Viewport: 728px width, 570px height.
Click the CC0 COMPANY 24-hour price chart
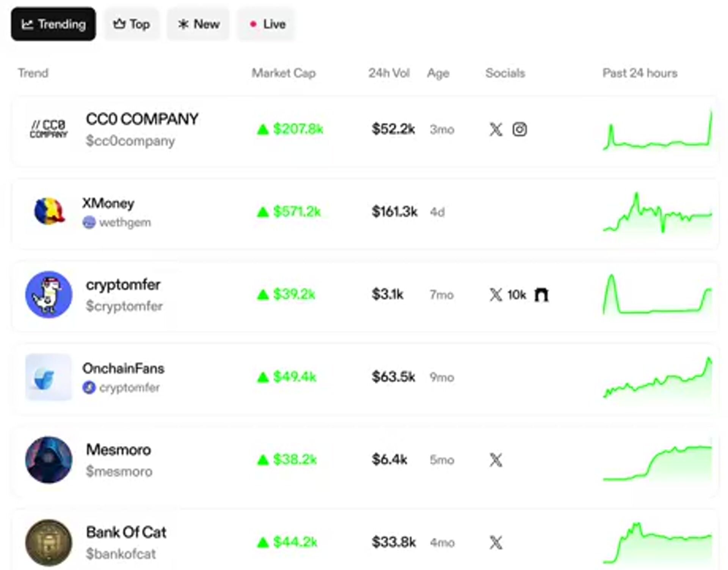pos(657,131)
